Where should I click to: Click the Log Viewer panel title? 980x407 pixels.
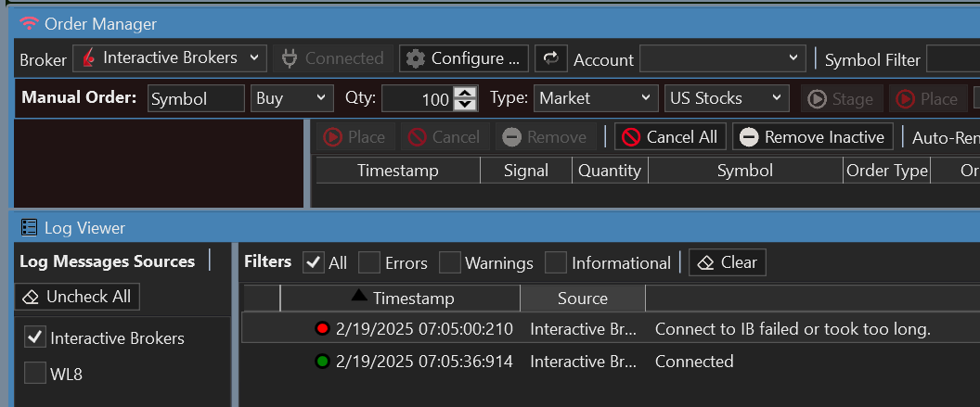tap(84, 228)
